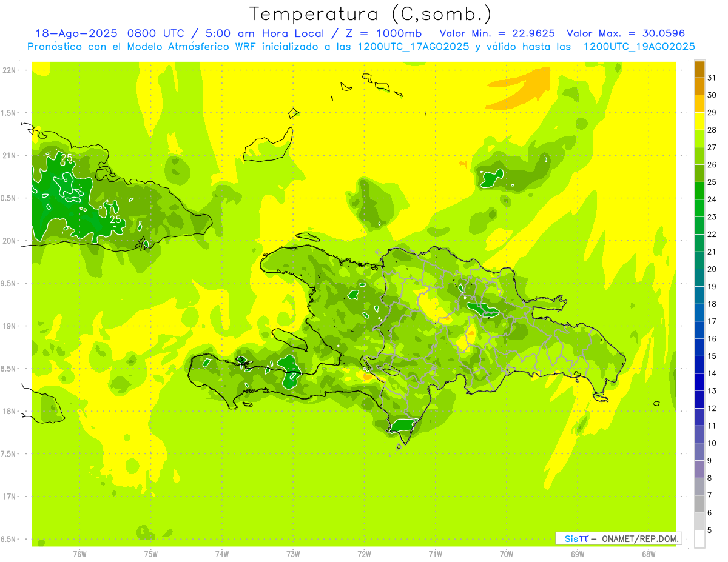Click the '8.5N' latitude label

[9, 369]
